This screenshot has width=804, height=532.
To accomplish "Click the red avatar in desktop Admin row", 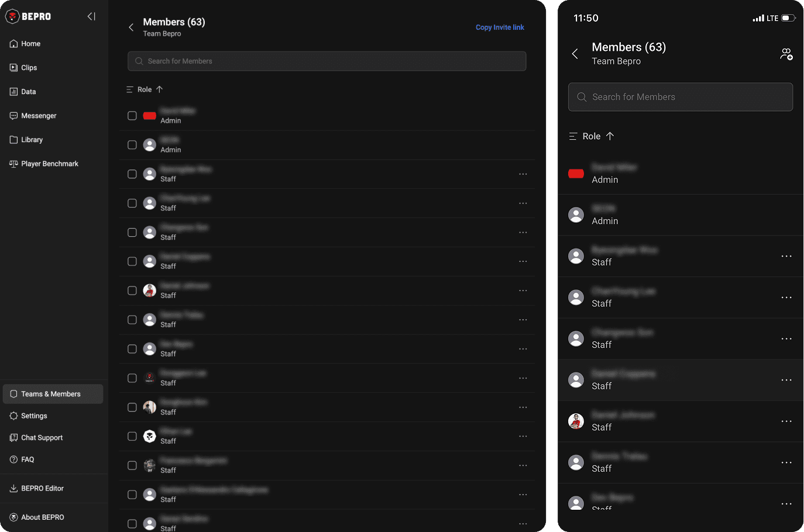I will (x=150, y=116).
